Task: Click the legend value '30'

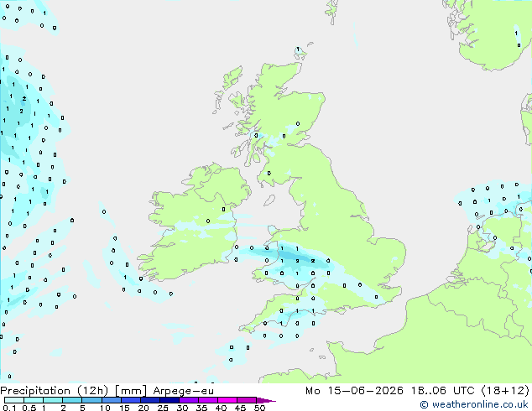Action: point(182,408)
